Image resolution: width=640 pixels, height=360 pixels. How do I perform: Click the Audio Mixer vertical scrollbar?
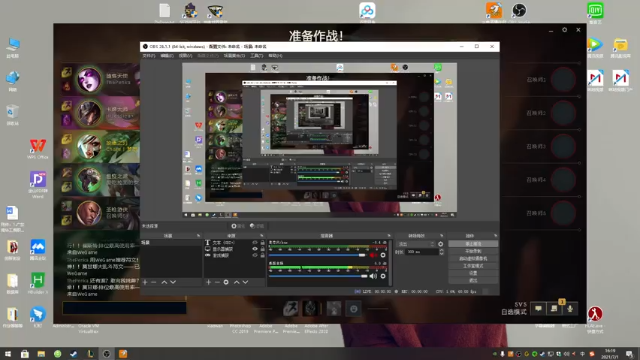pos(390,262)
